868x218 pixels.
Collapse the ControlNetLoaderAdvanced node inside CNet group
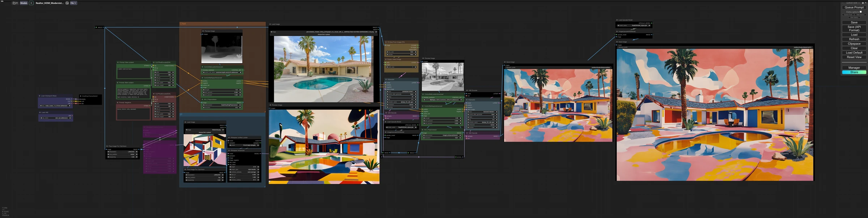click(203, 67)
